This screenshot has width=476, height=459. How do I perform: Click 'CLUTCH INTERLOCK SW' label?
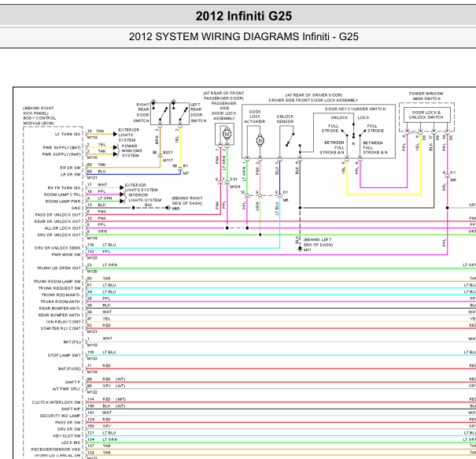click(57, 402)
